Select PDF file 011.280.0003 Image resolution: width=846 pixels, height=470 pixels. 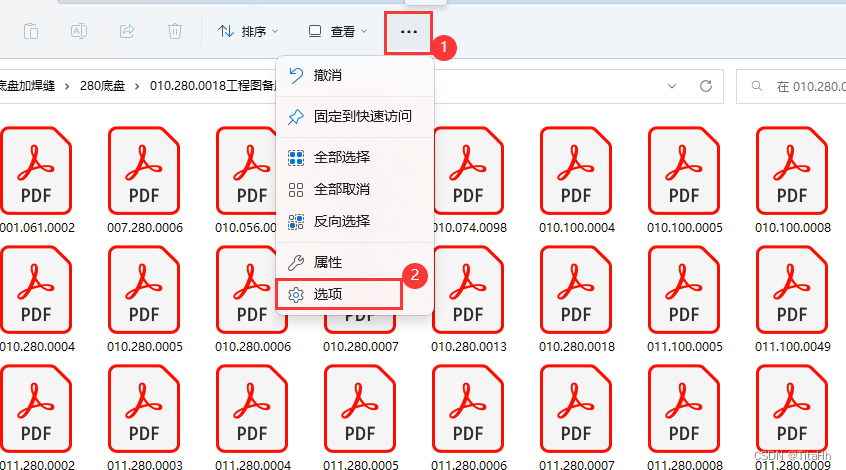pos(144,417)
